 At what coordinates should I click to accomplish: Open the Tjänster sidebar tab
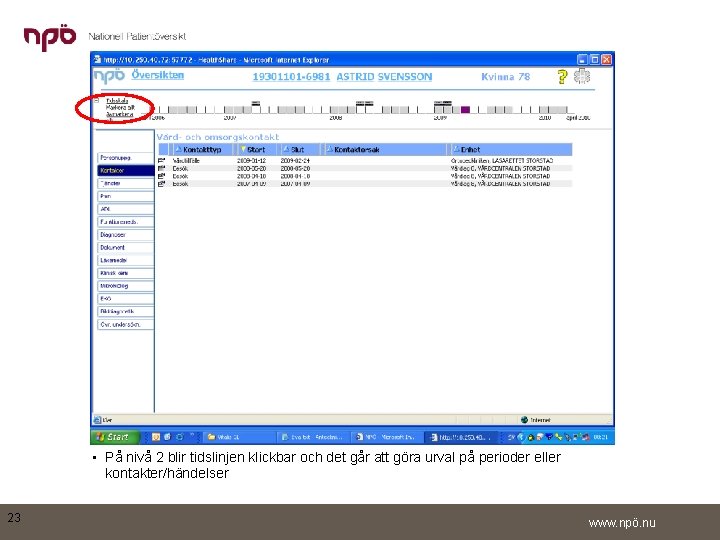coord(125,183)
